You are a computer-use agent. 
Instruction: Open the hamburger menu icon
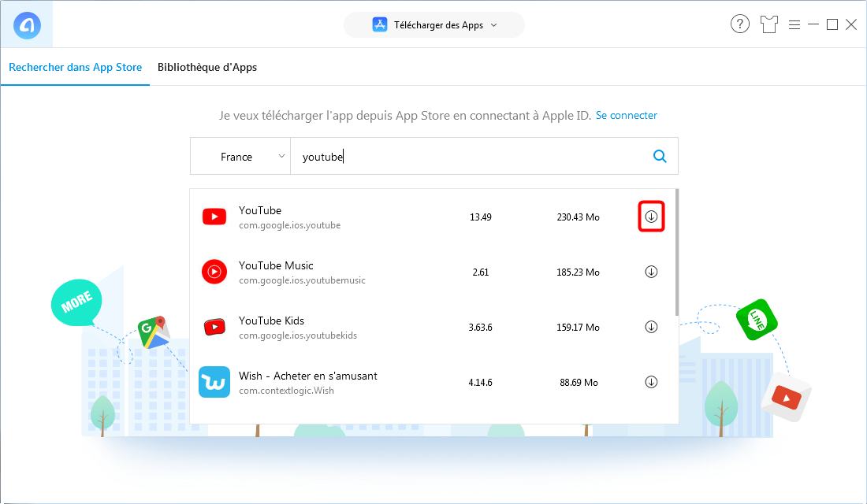794,25
